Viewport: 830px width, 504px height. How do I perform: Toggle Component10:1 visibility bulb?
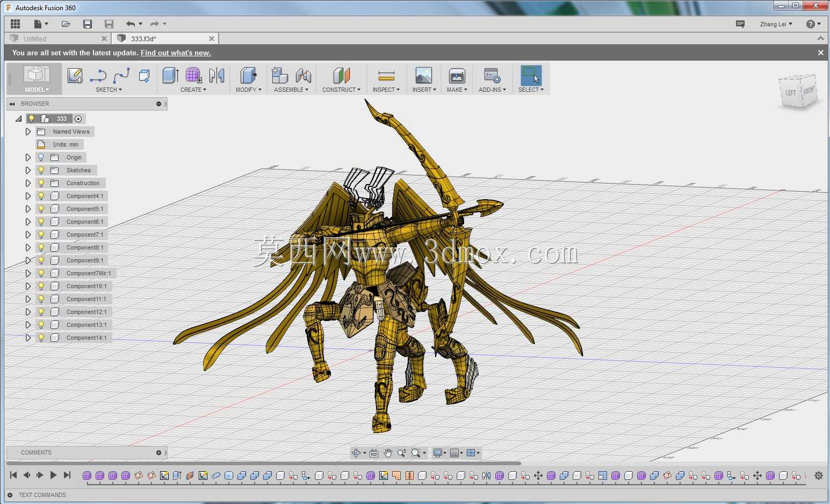point(41,286)
